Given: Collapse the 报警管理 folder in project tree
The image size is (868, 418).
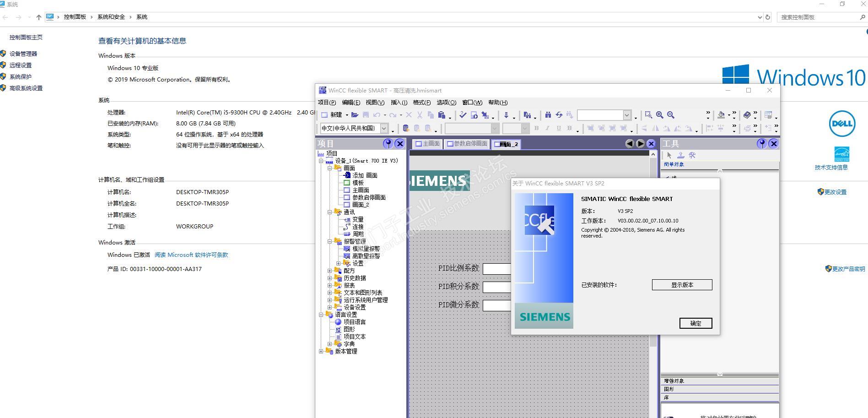Looking at the screenshot, I should [330, 242].
